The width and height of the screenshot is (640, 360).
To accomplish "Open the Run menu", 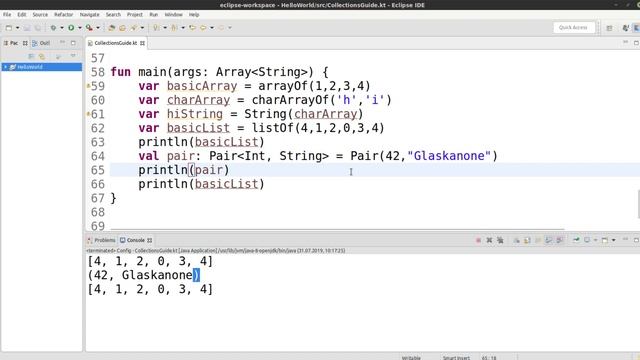I will [153, 15].
